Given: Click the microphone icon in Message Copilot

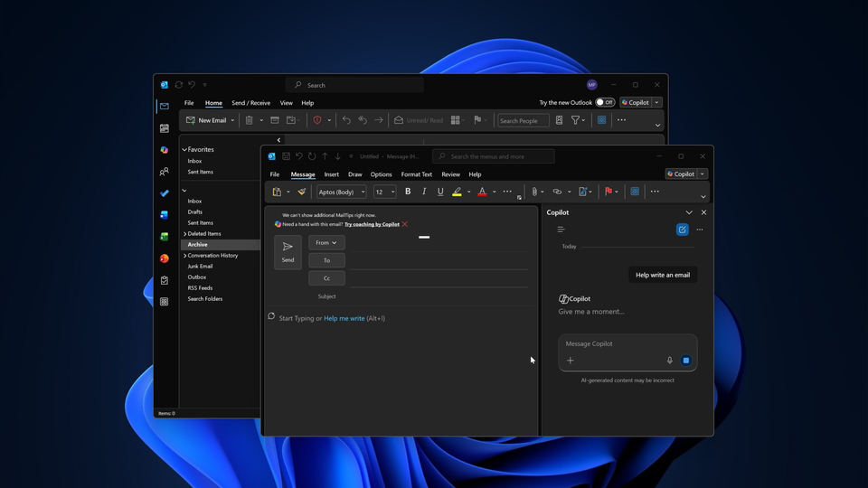Looking at the screenshot, I should 670,361.
